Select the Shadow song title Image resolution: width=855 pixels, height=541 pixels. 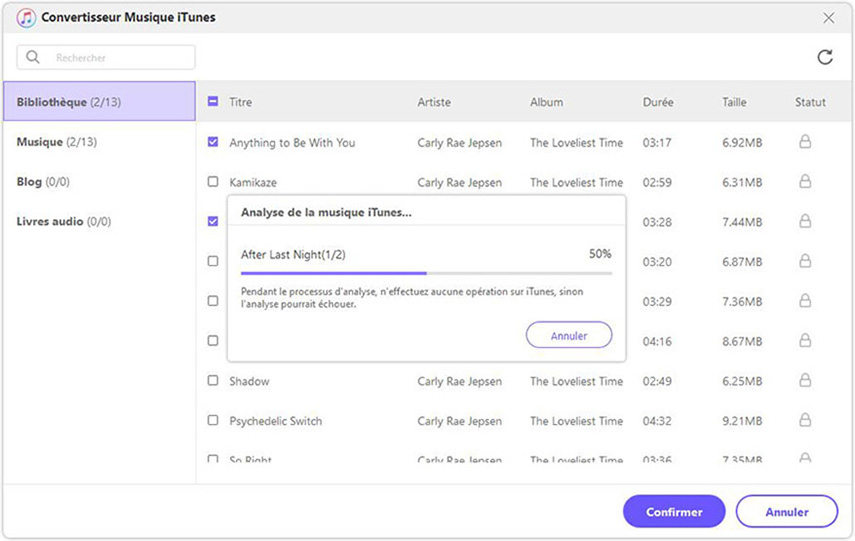[x=249, y=381]
